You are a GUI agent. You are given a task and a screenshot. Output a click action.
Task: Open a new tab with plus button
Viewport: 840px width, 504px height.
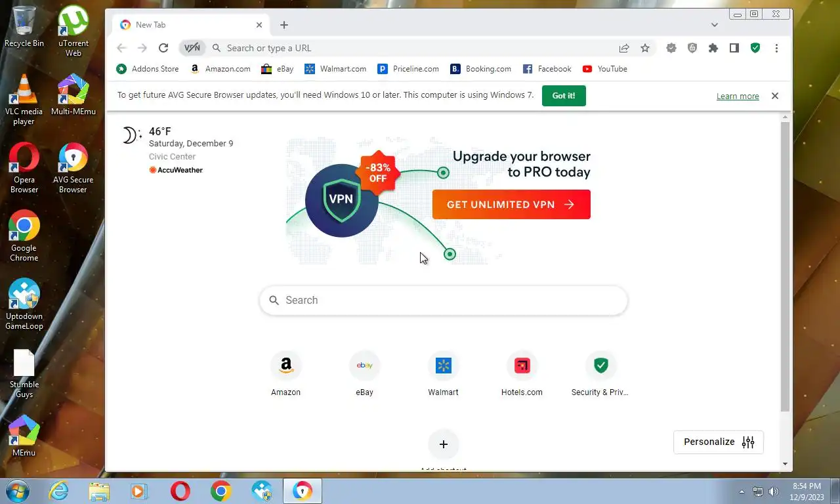(283, 25)
